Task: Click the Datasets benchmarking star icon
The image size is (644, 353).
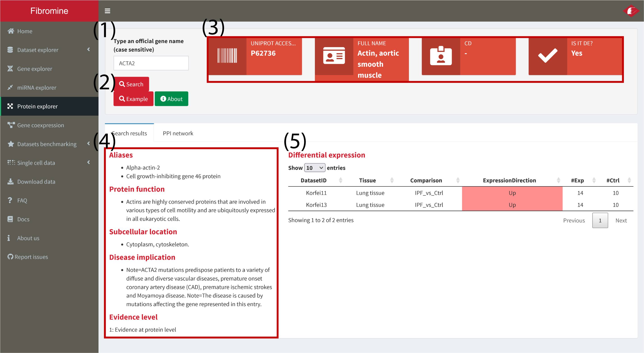Action: (11, 144)
